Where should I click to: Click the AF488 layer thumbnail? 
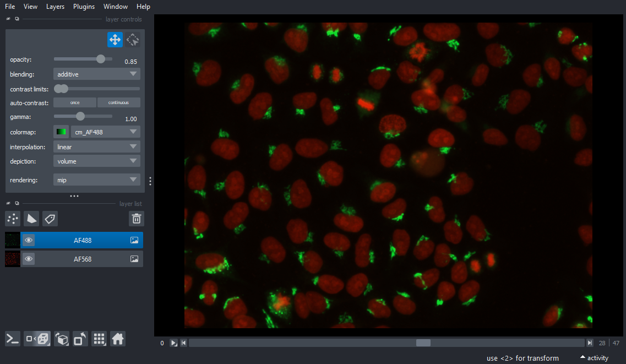[12, 240]
